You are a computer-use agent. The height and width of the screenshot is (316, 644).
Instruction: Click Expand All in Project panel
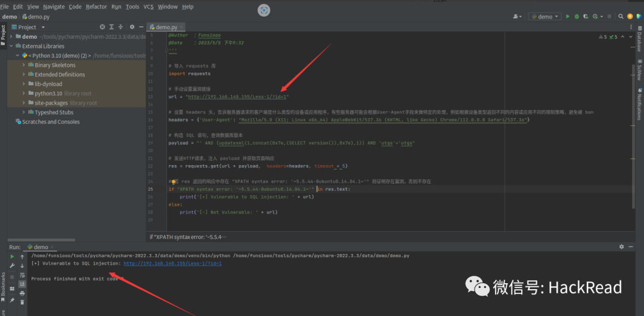point(112,27)
